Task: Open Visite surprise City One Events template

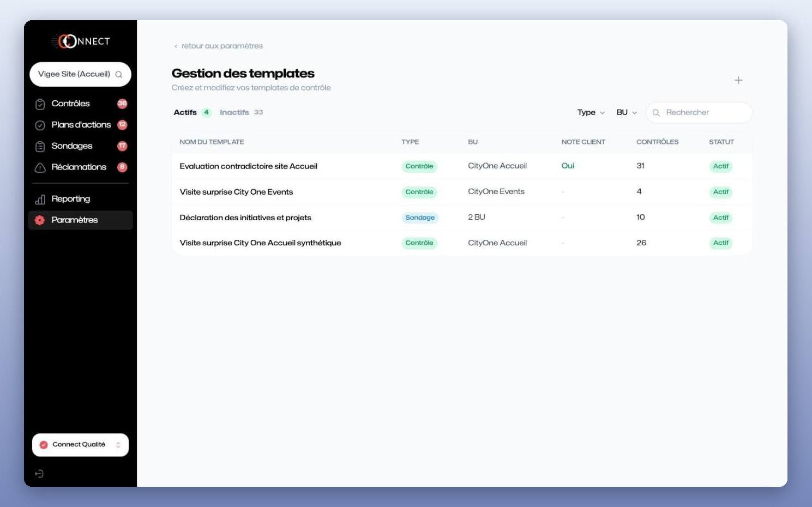Action: (x=236, y=192)
